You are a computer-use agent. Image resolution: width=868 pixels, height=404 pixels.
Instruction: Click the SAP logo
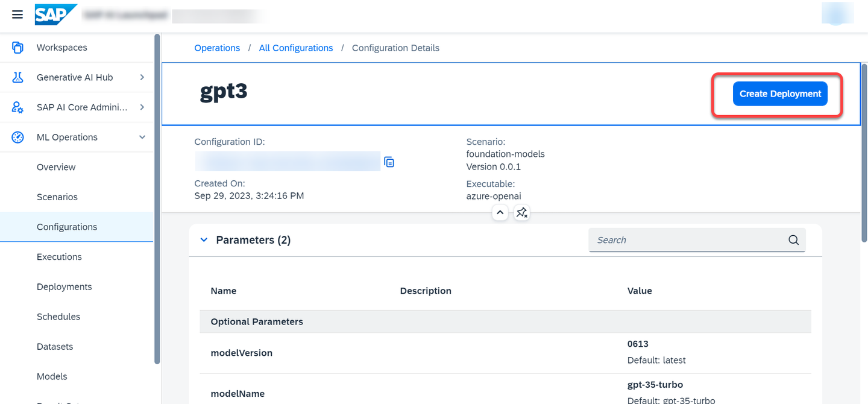pyautogui.click(x=56, y=14)
